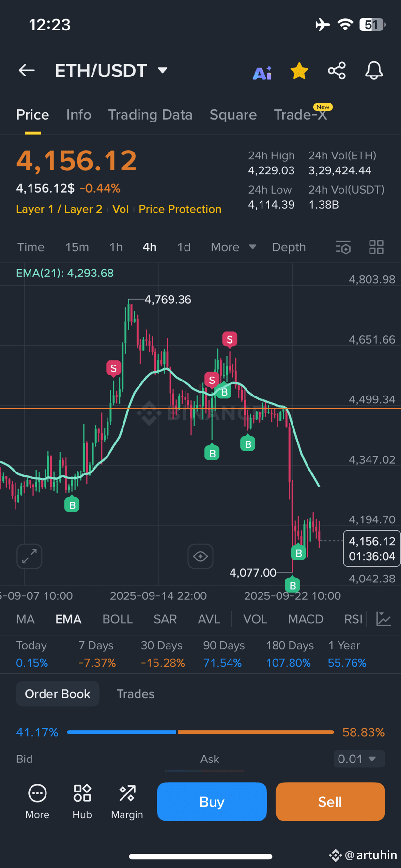
Task: Toggle the EMA indicator
Action: tap(68, 619)
